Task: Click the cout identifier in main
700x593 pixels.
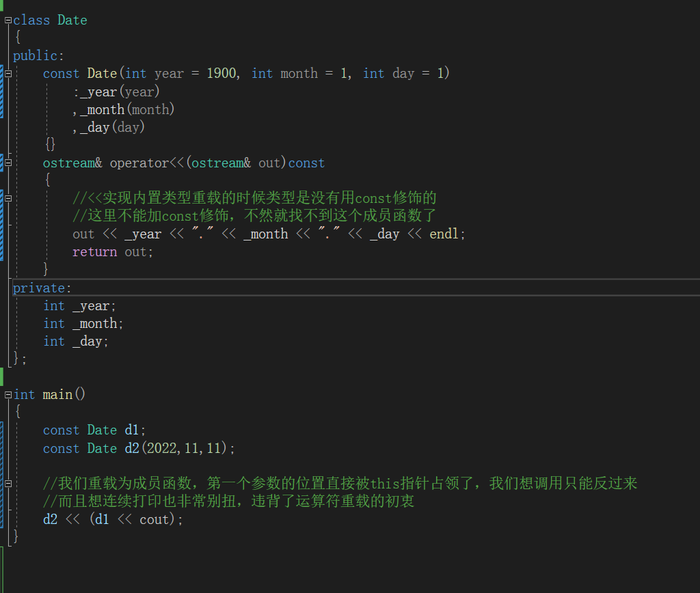Action: pyautogui.click(x=154, y=519)
